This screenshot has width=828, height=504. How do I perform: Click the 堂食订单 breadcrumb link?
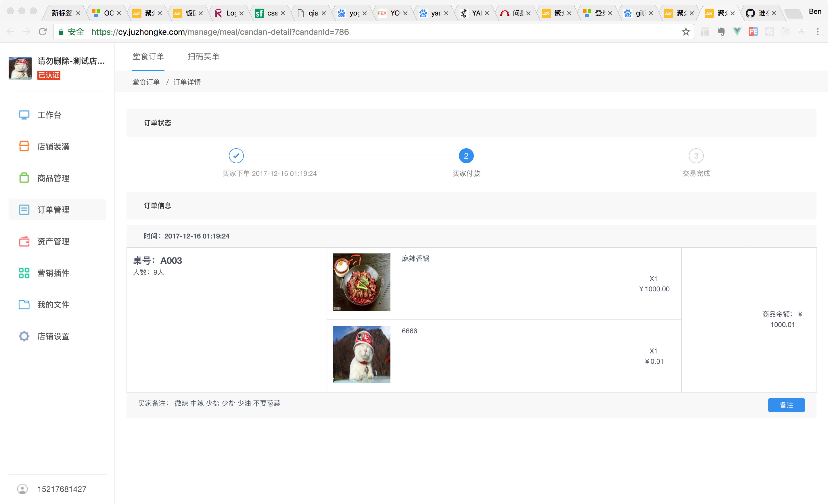(146, 82)
